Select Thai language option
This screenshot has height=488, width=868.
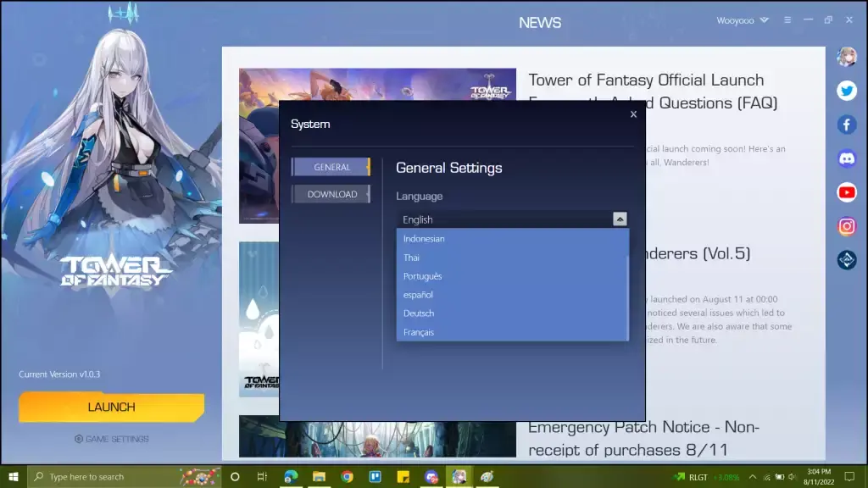(512, 258)
